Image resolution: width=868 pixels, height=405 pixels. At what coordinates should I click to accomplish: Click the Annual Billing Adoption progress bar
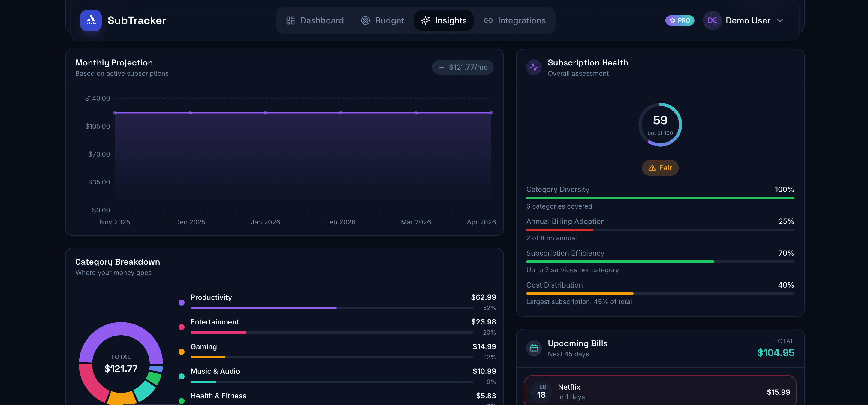(660, 230)
